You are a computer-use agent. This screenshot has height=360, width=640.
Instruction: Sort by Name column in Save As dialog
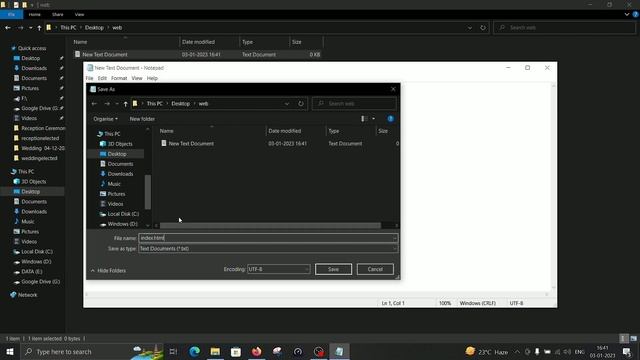tap(167, 131)
